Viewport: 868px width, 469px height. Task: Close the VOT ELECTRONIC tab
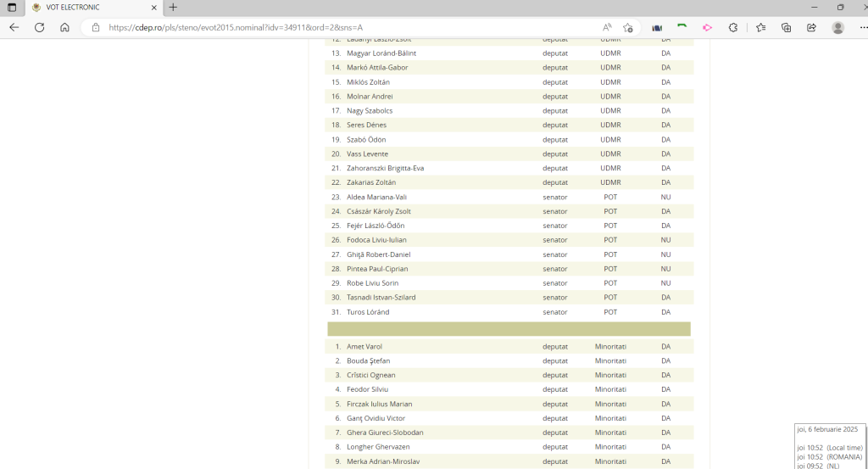153,7
